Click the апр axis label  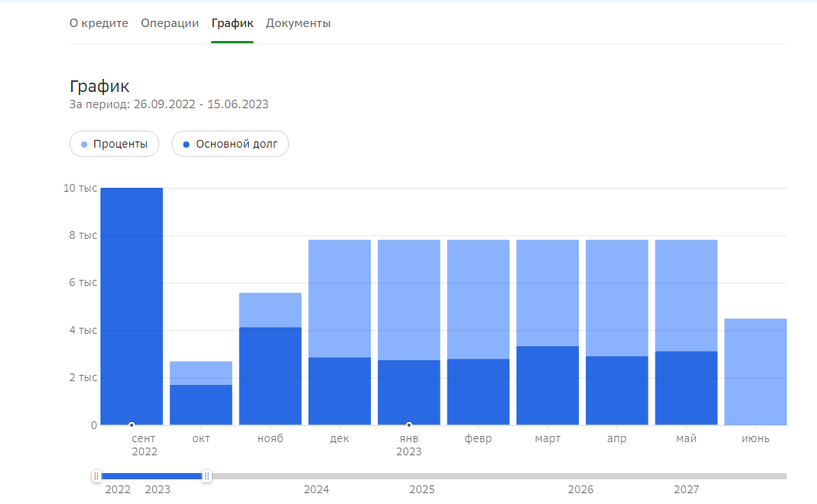[617, 438]
